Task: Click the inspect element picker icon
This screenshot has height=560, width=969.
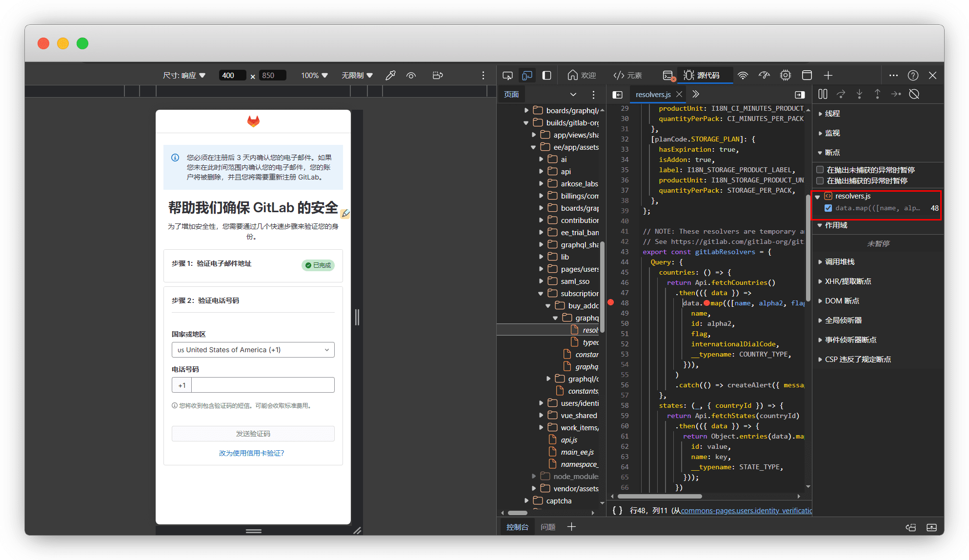Action: 507,76
